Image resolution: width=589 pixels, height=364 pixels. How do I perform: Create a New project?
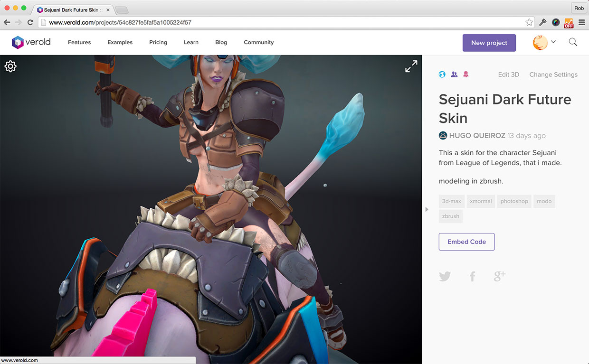(x=489, y=43)
